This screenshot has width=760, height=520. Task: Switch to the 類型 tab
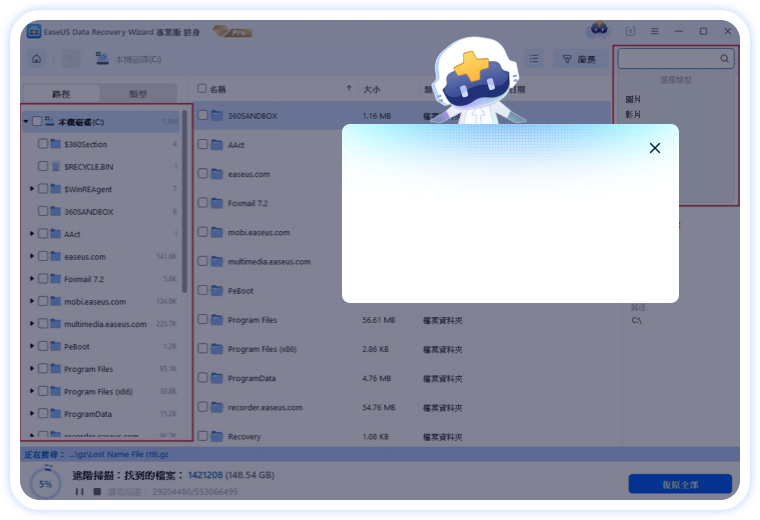click(138, 93)
